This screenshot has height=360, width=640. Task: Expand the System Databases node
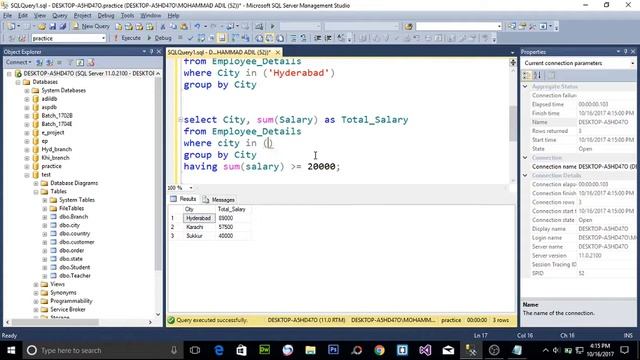tap(27, 91)
